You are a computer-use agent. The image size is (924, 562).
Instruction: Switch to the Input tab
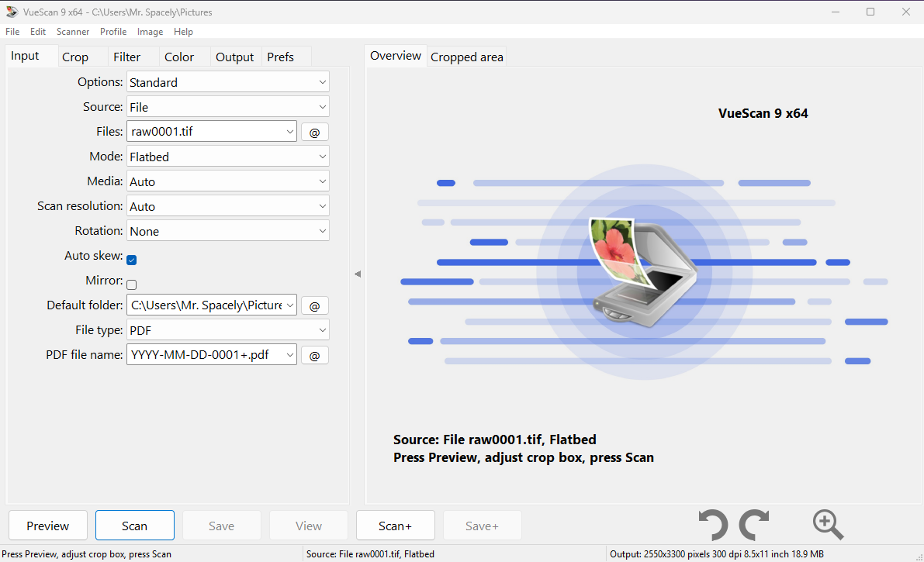pos(32,56)
